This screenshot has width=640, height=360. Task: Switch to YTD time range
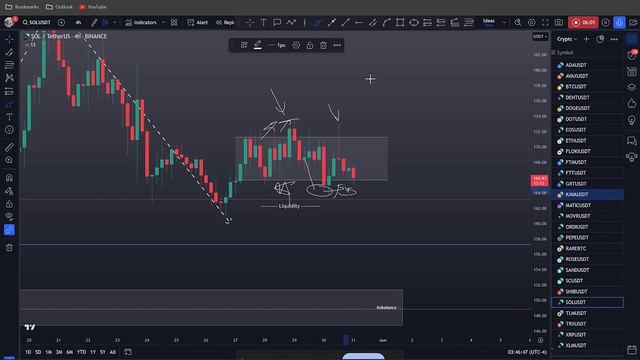(x=81, y=352)
